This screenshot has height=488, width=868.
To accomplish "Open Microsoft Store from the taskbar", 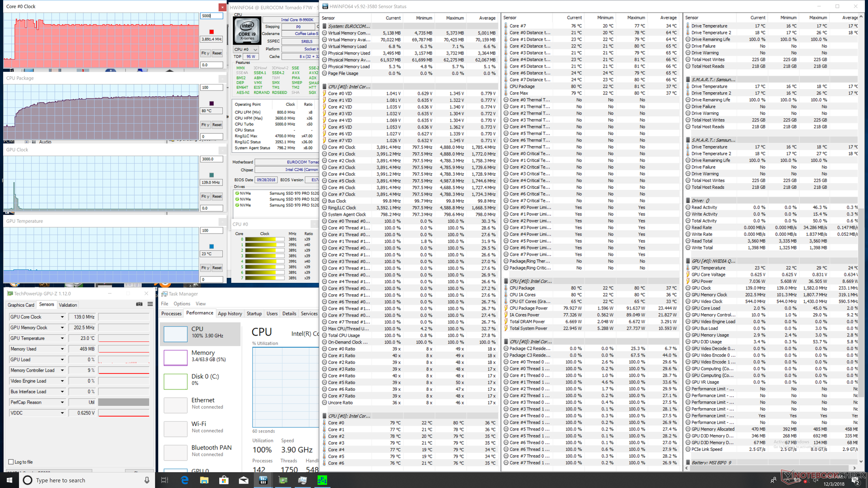I will (224, 480).
